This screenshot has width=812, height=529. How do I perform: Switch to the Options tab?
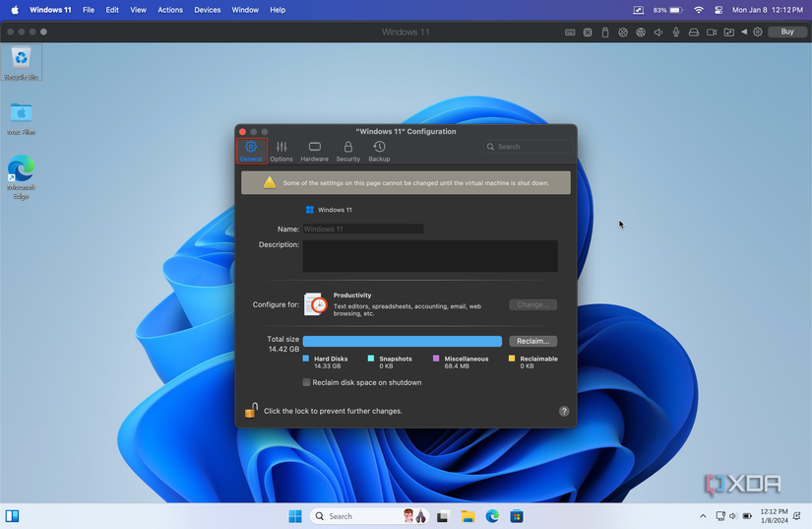click(281, 152)
